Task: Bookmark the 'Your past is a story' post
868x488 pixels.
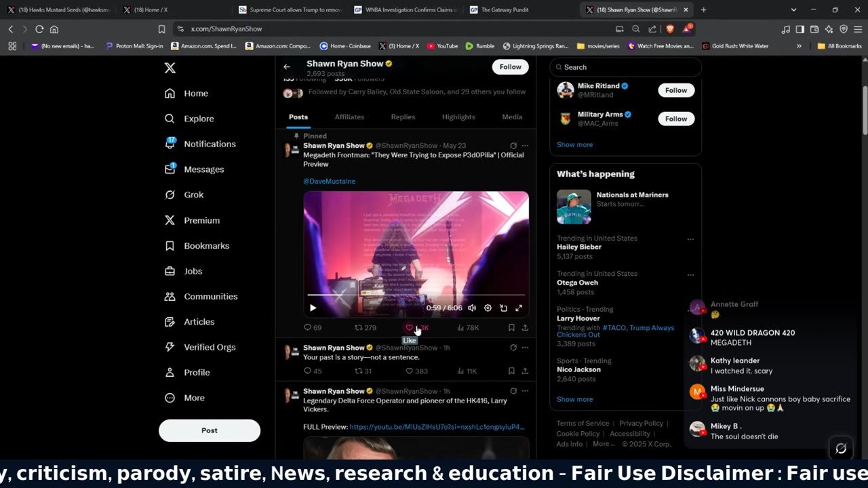Action: [511, 371]
